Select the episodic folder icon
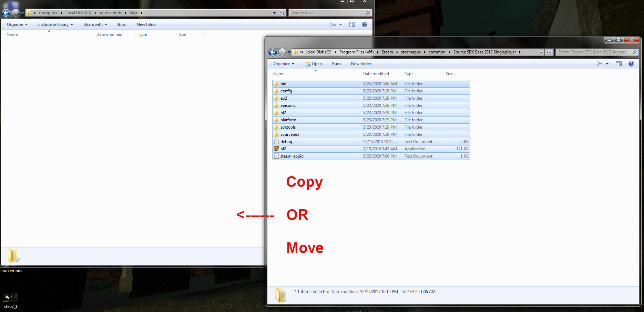The height and width of the screenshot is (312, 644). pos(276,105)
